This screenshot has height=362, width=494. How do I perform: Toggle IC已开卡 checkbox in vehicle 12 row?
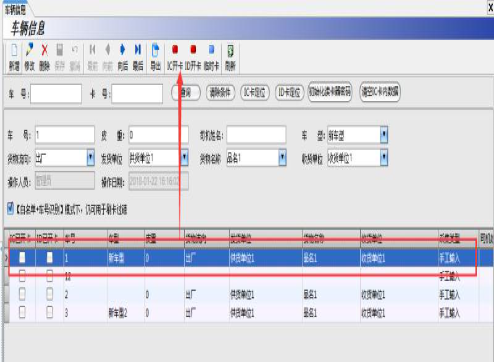22,276
